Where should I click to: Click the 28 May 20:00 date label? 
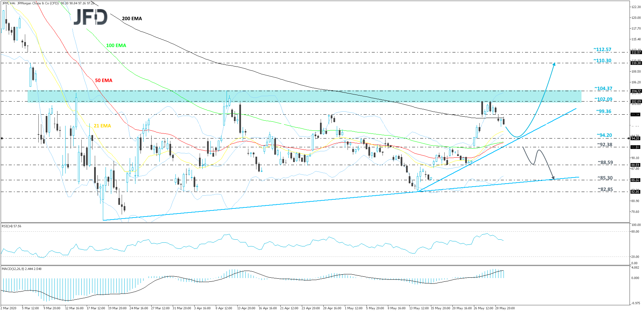(505, 308)
